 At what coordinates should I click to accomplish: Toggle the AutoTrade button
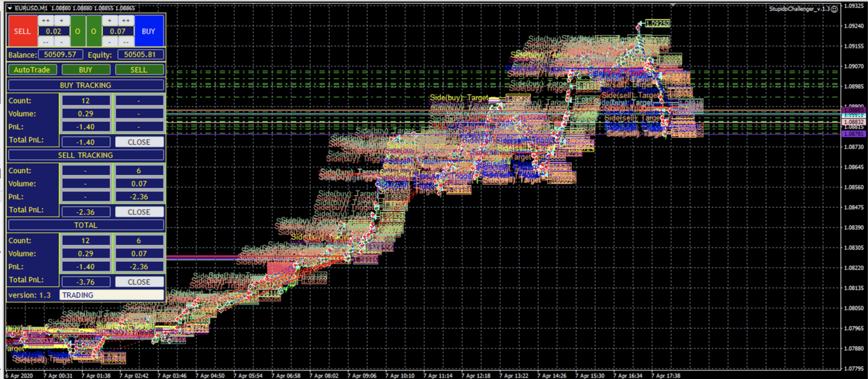click(32, 69)
